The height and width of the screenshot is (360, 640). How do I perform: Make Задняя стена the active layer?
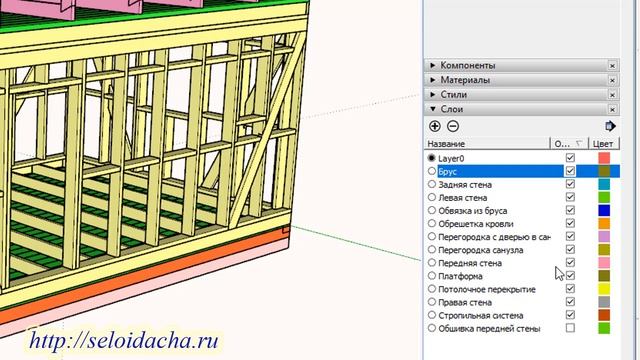(431, 184)
